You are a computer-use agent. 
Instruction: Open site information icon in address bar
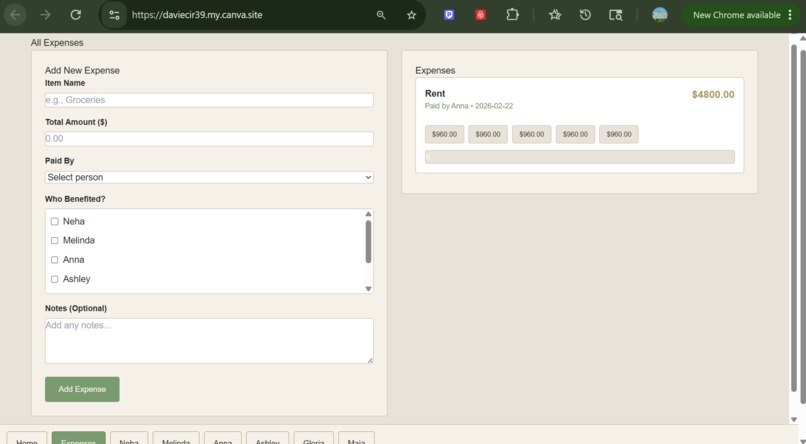114,15
